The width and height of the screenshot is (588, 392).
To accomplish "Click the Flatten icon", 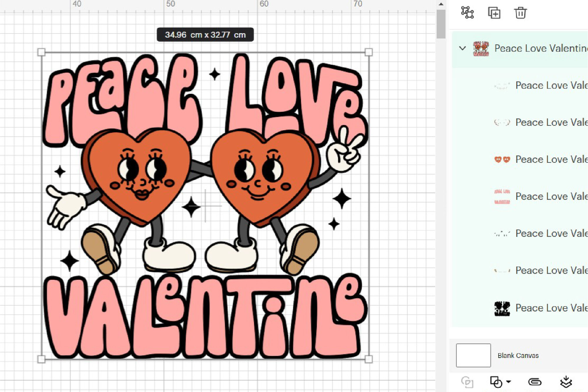I will (x=566, y=382).
